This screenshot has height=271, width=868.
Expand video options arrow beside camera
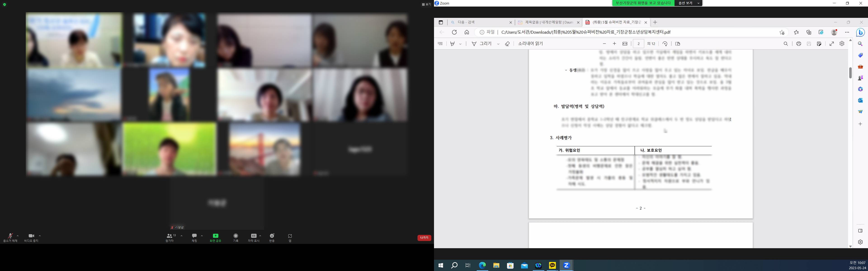(x=40, y=236)
